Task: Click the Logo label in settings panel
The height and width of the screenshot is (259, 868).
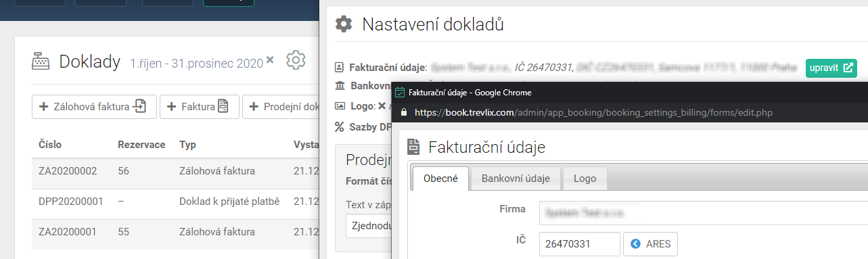Action: coord(361,106)
